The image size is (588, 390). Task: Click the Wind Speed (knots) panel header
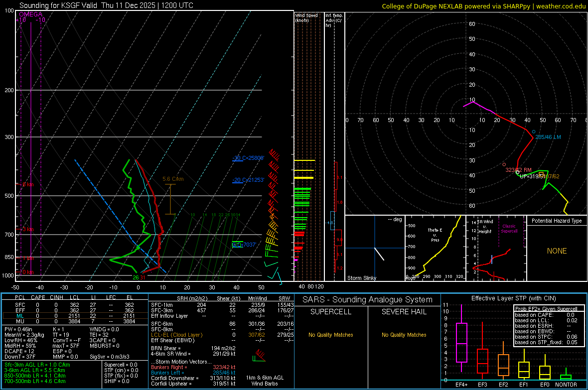[306, 17]
